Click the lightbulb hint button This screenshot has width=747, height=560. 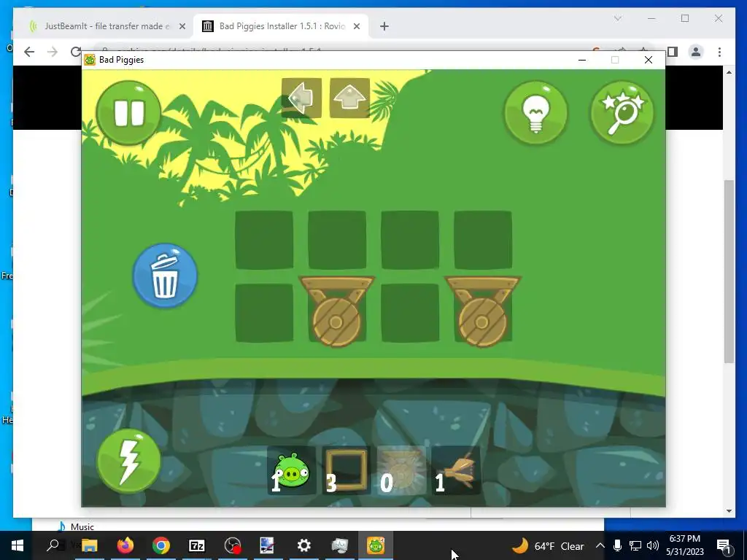click(x=536, y=113)
